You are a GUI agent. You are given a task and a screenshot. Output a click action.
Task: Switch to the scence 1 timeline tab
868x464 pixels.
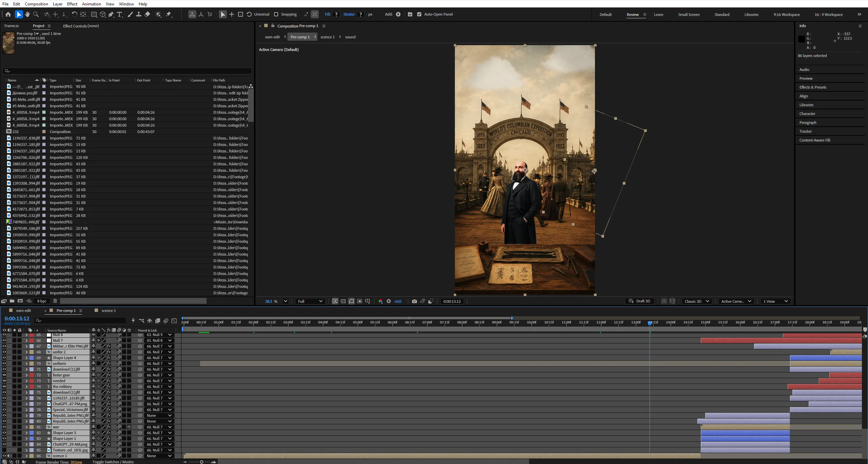pyautogui.click(x=109, y=311)
